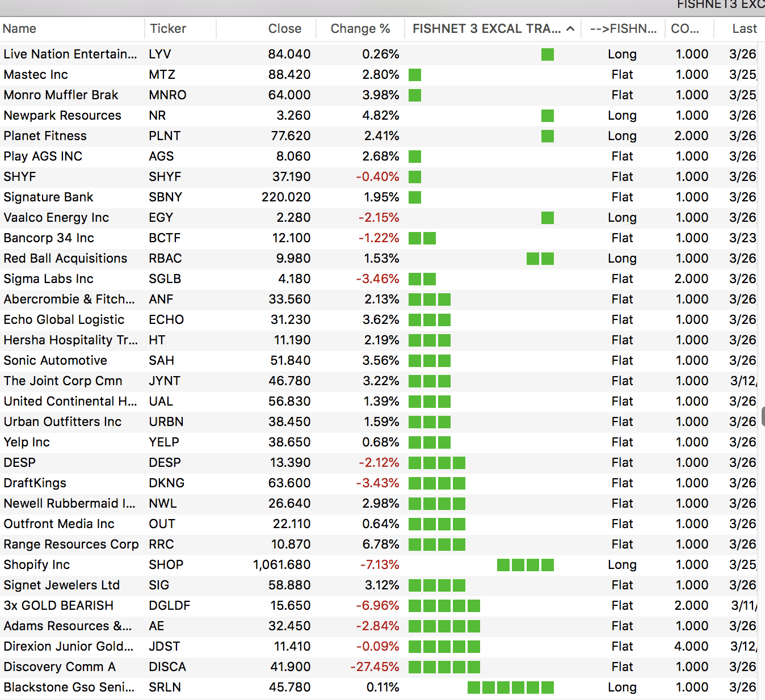Viewport: 765px width, 700px height.
Task: Click the DGLDF ticker
Action: [x=170, y=606]
